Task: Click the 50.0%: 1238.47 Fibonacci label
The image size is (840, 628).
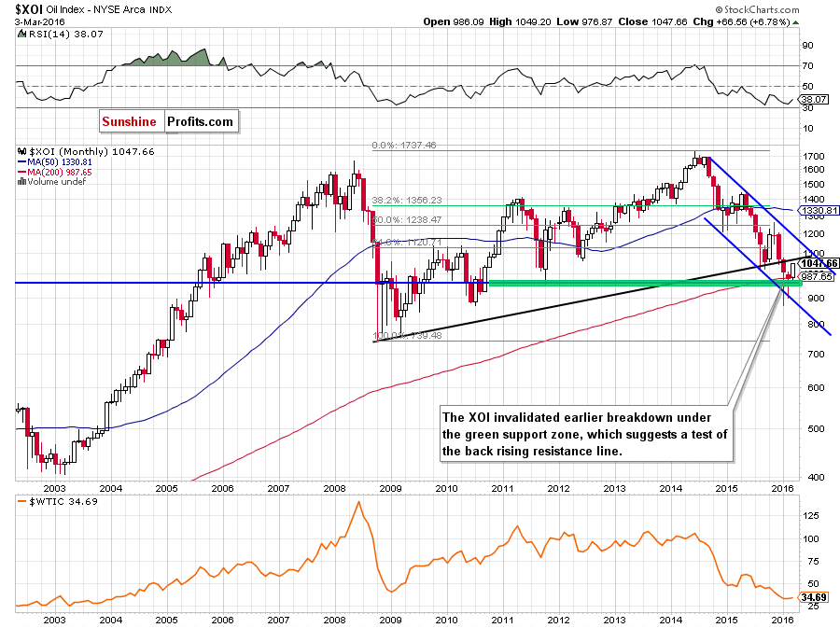Action: click(x=407, y=219)
